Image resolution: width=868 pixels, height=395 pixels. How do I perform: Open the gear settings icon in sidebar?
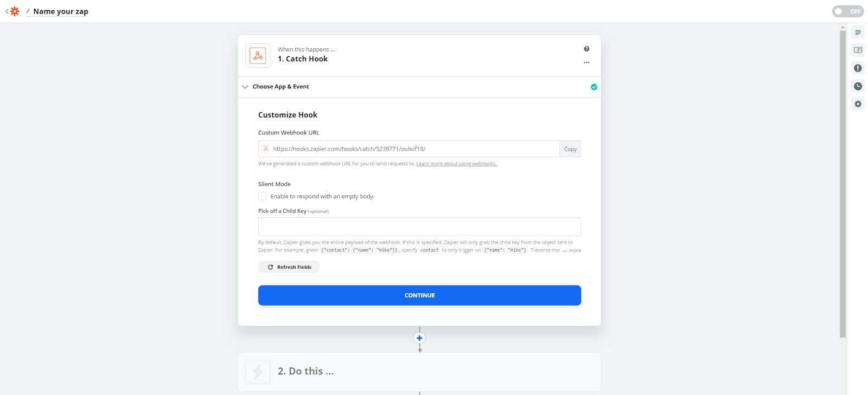click(858, 104)
